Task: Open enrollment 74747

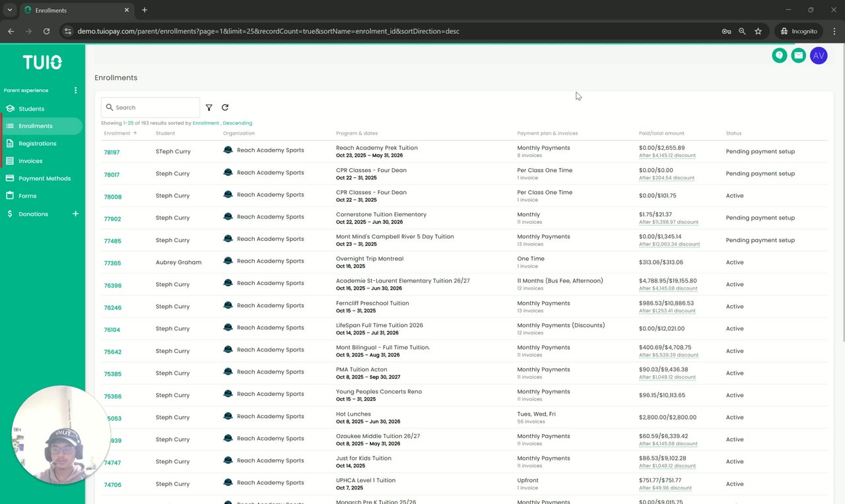Action: (112, 463)
